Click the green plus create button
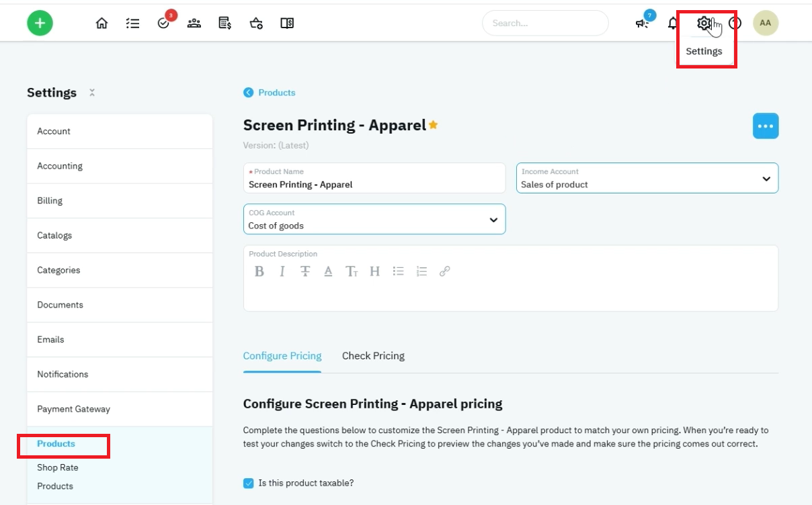 [x=40, y=23]
